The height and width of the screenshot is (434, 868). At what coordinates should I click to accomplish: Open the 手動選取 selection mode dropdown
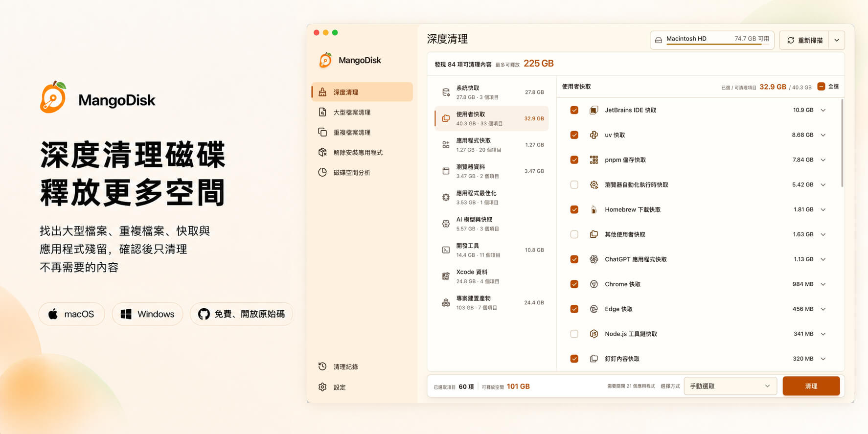point(730,386)
